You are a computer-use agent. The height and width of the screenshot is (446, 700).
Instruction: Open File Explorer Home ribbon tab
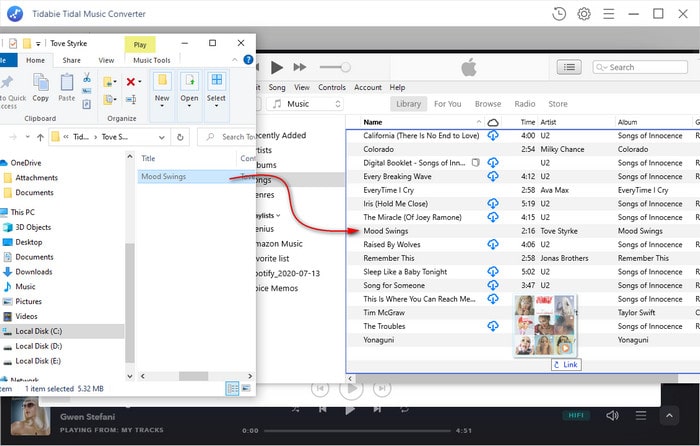click(x=35, y=60)
